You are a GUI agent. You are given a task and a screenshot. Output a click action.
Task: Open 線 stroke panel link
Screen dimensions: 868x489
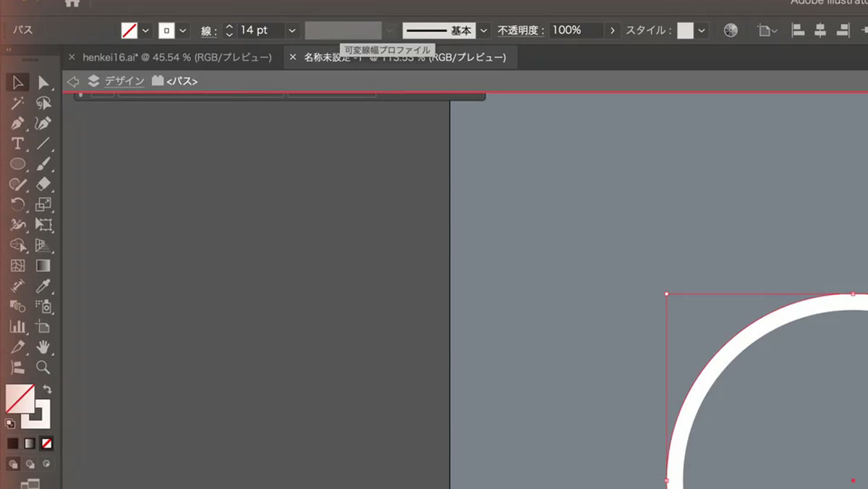click(208, 31)
